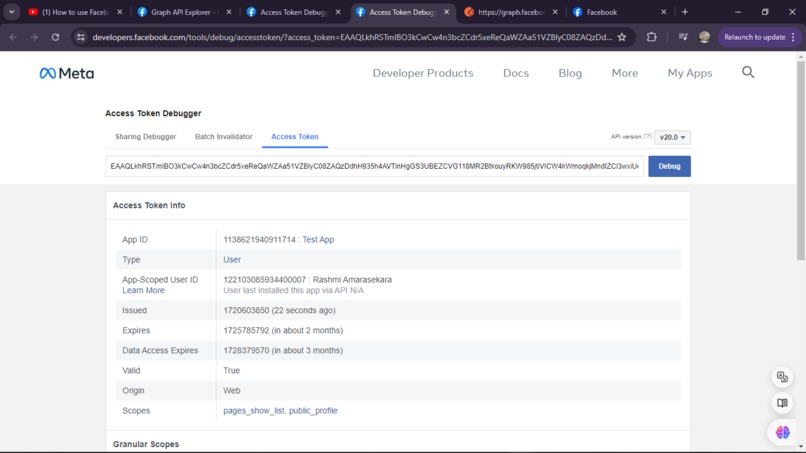
Task: Click the Issued value 1720603850
Action: click(x=246, y=311)
